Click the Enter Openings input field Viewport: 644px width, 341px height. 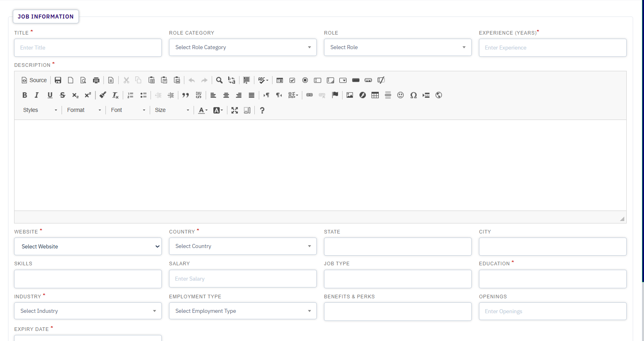tap(553, 311)
